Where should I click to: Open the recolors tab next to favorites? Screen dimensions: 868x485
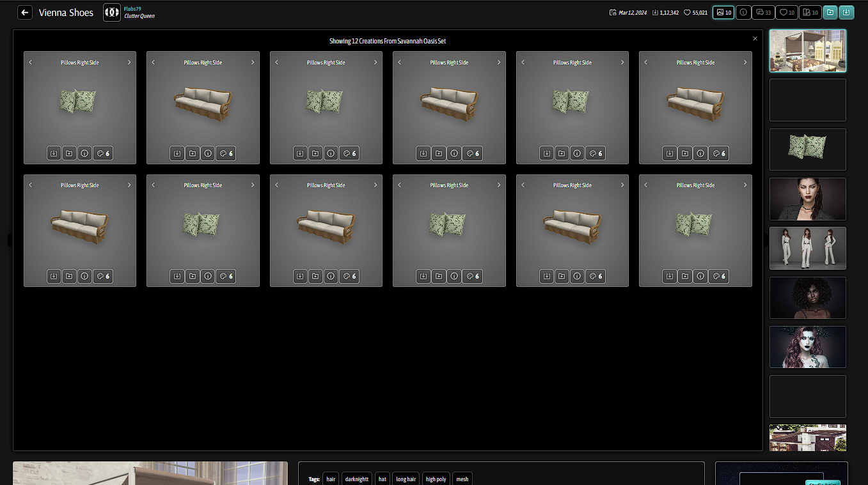[x=810, y=12]
